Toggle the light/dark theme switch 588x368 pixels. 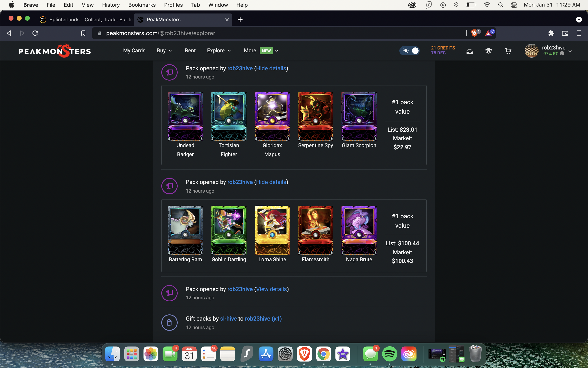(410, 51)
